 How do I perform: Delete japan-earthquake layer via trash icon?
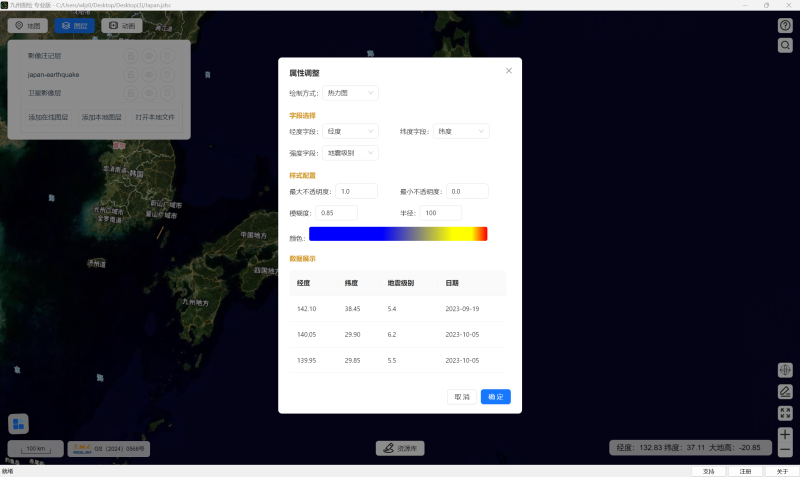pos(167,74)
